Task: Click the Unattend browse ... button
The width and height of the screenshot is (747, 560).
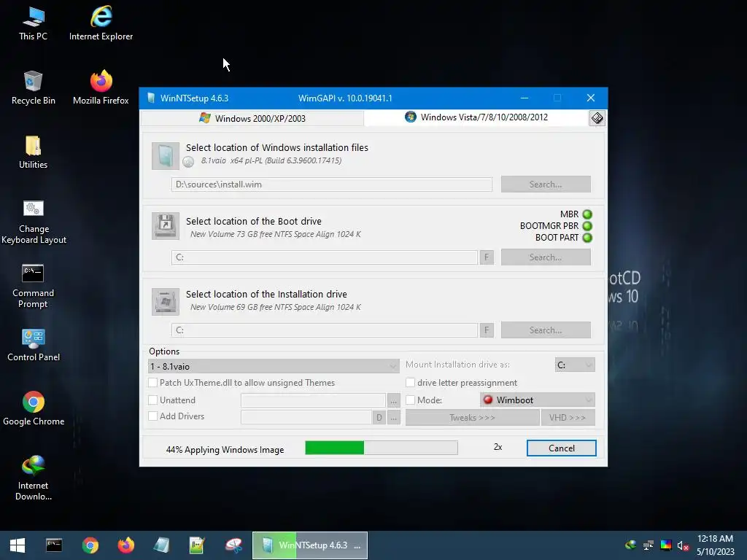Action: pyautogui.click(x=393, y=400)
